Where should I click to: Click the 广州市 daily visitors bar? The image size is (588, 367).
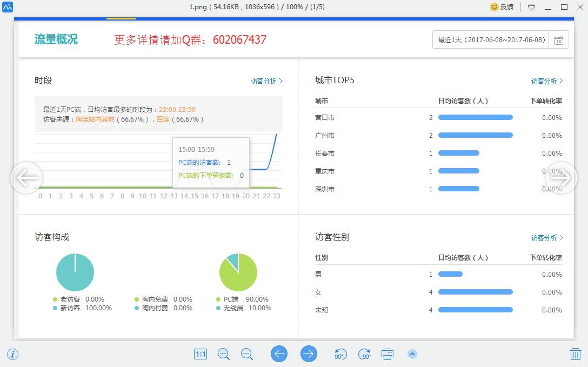(x=475, y=135)
